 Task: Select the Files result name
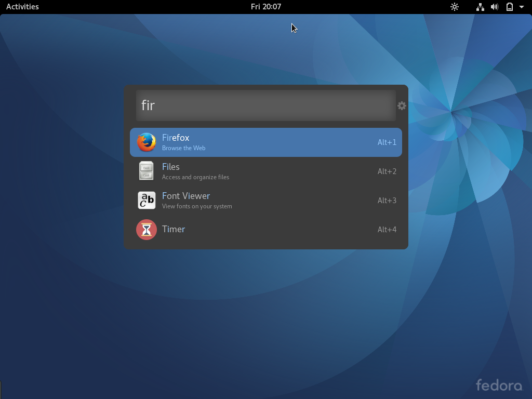click(170, 167)
